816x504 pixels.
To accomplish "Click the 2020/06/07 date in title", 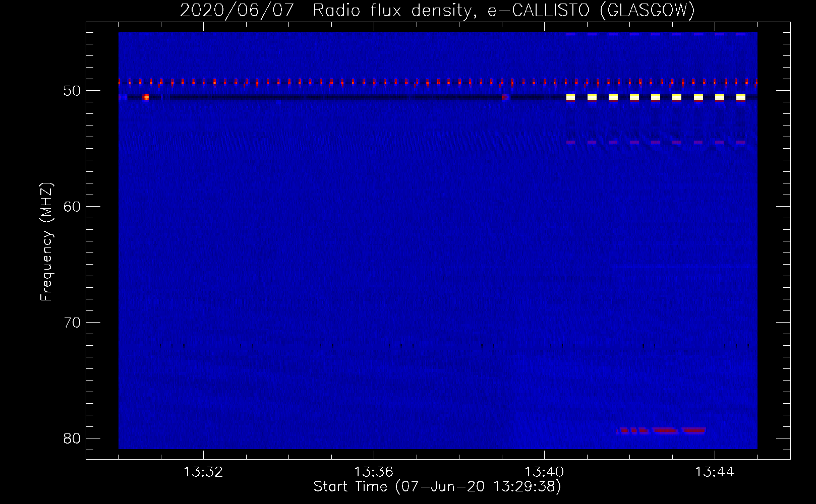I will coord(237,10).
